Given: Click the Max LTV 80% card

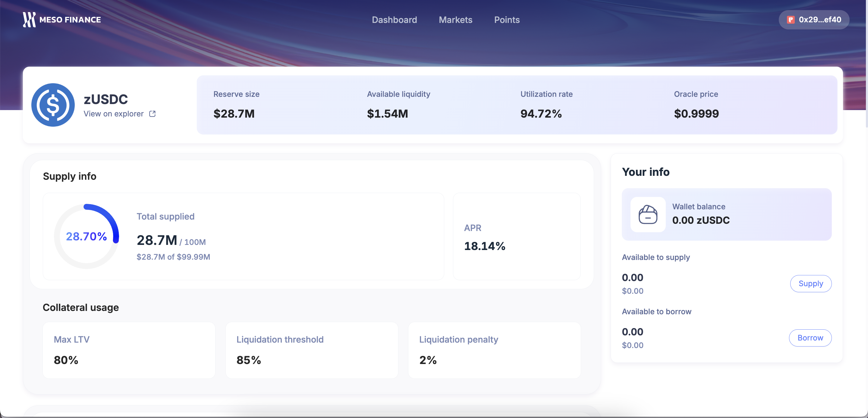Looking at the screenshot, I should coord(129,350).
